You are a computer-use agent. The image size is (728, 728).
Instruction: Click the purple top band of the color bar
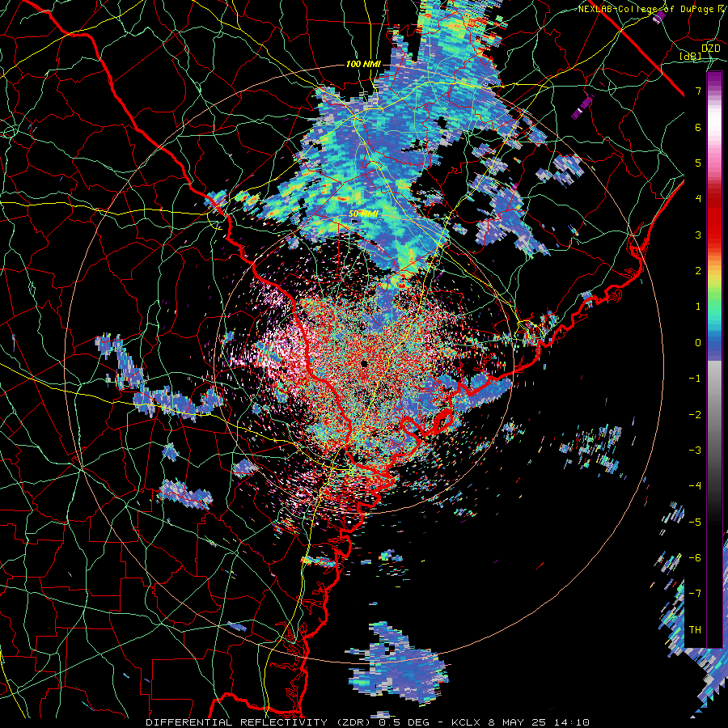click(x=714, y=81)
